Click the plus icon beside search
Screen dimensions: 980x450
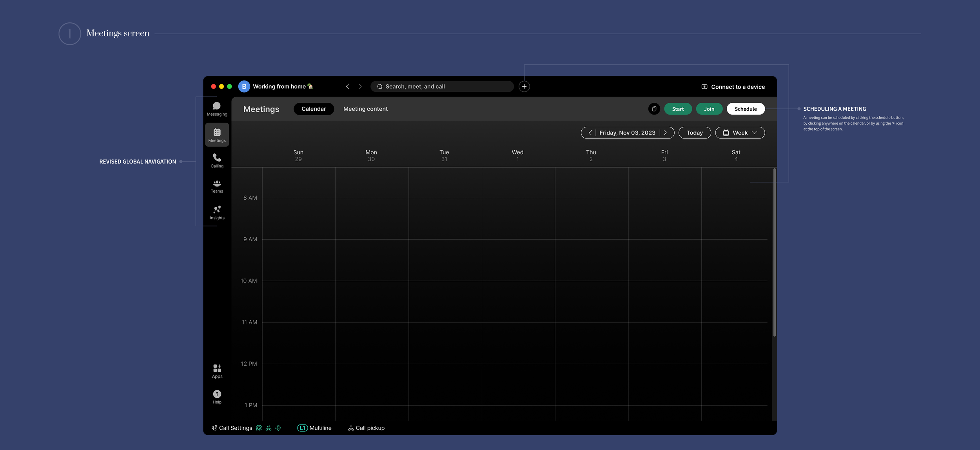[x=524, y=86]
